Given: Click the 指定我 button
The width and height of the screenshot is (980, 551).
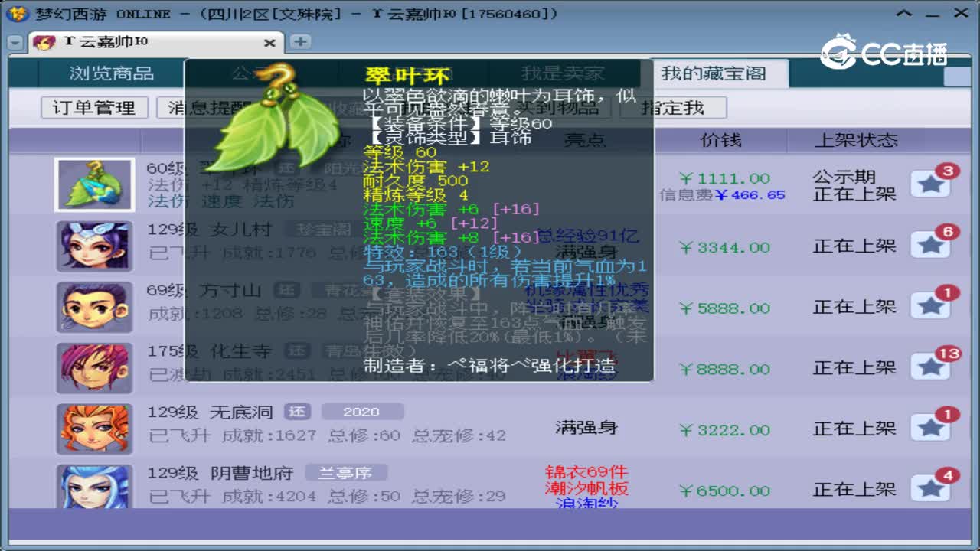Looking at the screenshot, I should [x=673, y=108].
